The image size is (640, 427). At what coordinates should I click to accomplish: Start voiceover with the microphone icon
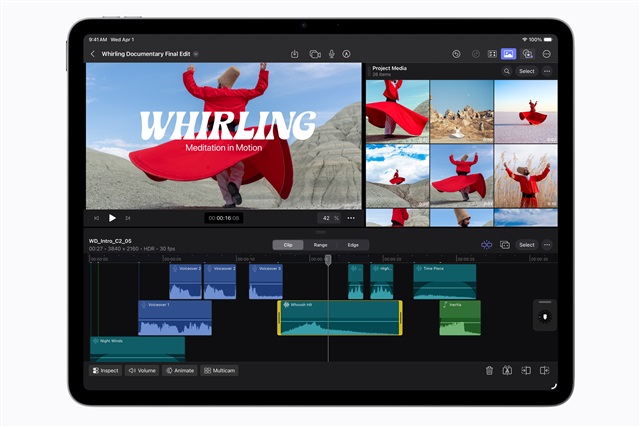331,54
